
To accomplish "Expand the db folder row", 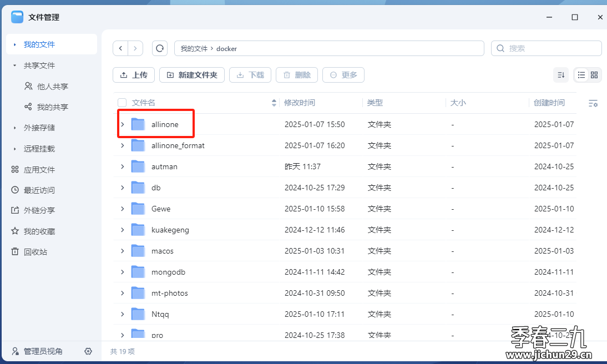I will 122,188.
